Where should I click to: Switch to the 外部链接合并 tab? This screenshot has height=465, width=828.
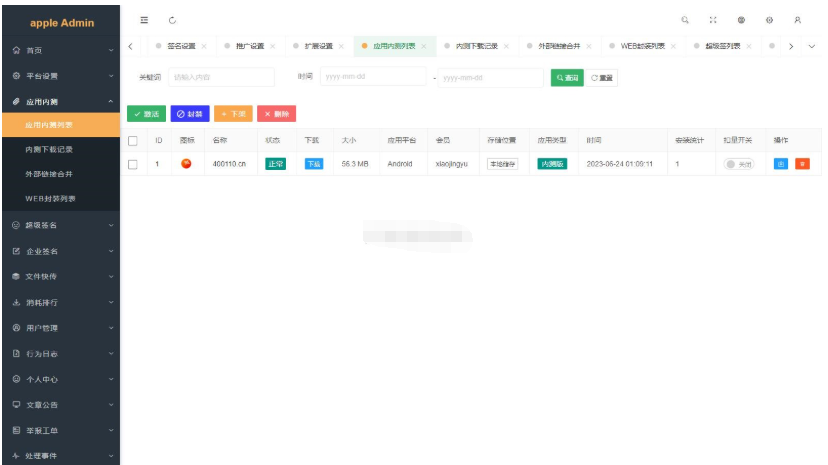tap(559, 46)
